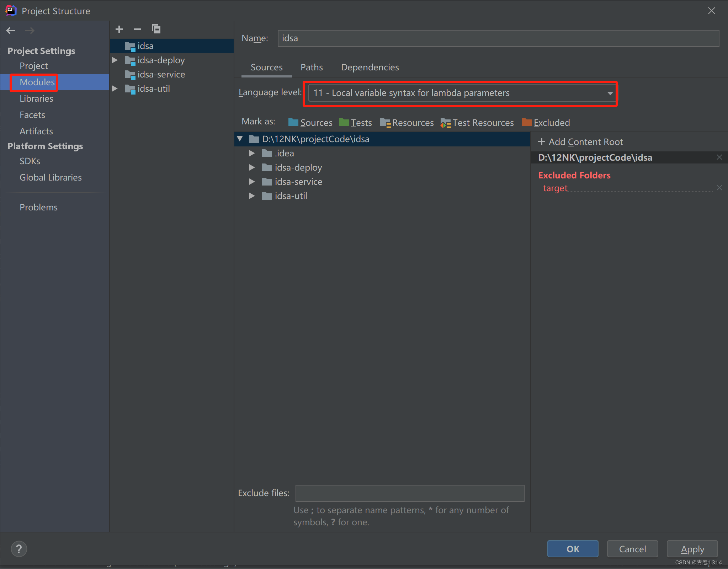
Task: Click the add module plus icon
Action: coord(119,29)
